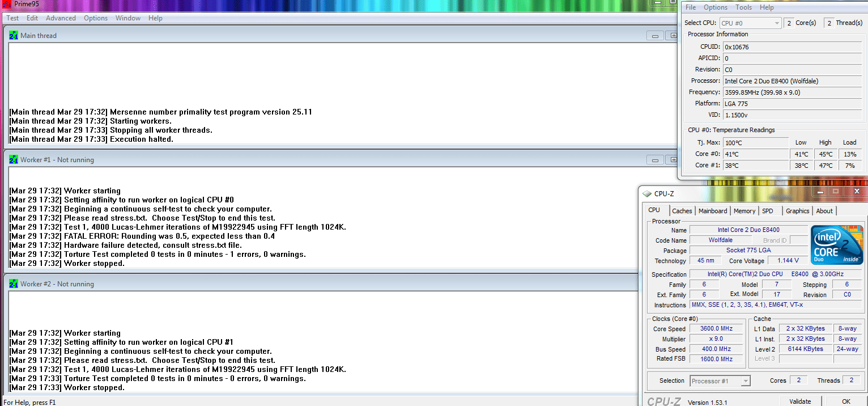The width and height of the screenshot is (868, 406).
Task: Click the OK button in CPU-Z
Action: tap(846, 401)
